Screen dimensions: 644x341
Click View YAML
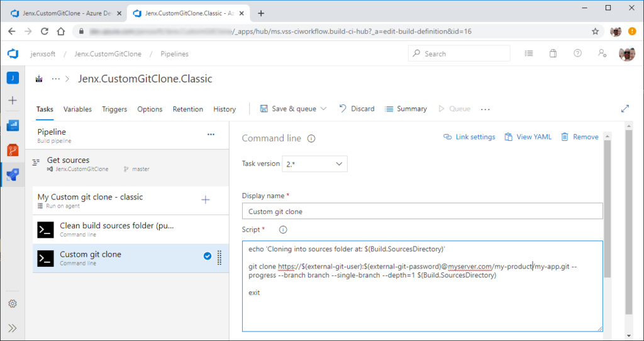coord(528,137)
